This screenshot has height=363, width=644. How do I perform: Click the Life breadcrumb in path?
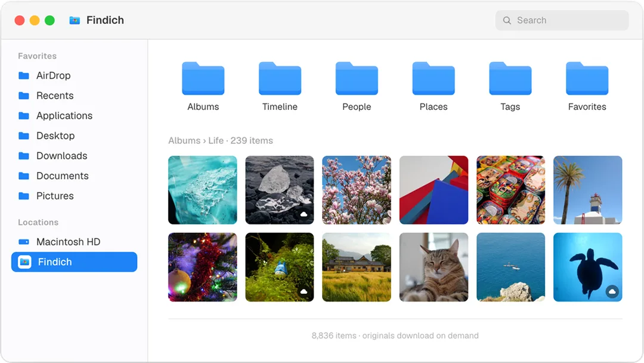click(x=216, y=140)
